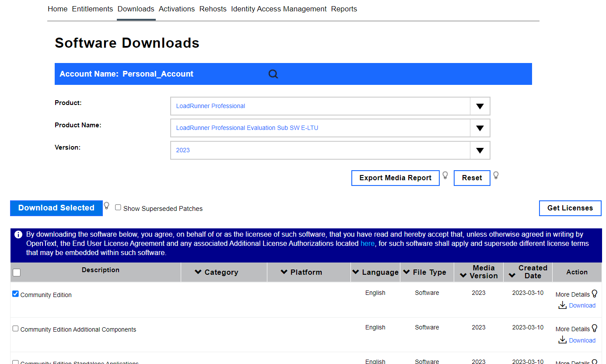The height and width of the screenshot is (364, 606).
Task: Click media version '2023' in Additional Components row
Action: coord(479,327)
